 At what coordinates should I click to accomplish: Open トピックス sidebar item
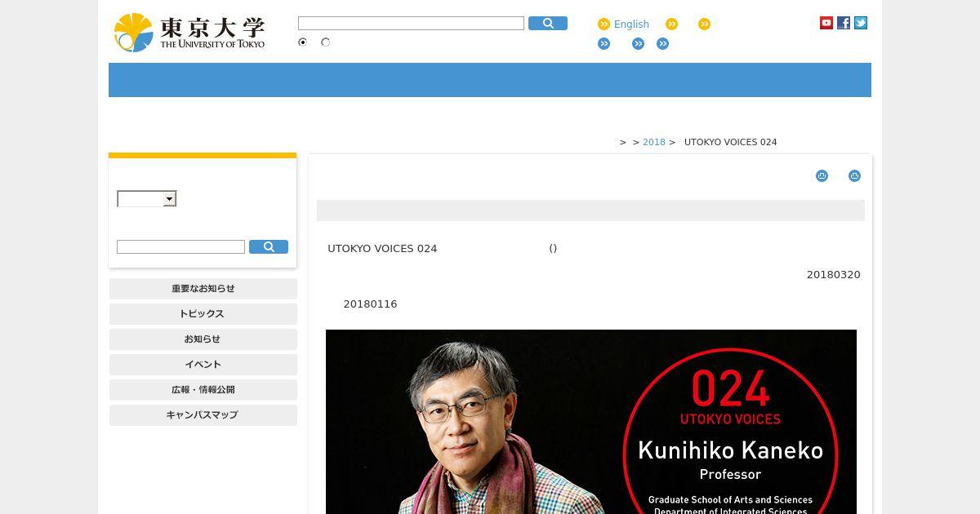pyautogui.click(x=203, y=314)
